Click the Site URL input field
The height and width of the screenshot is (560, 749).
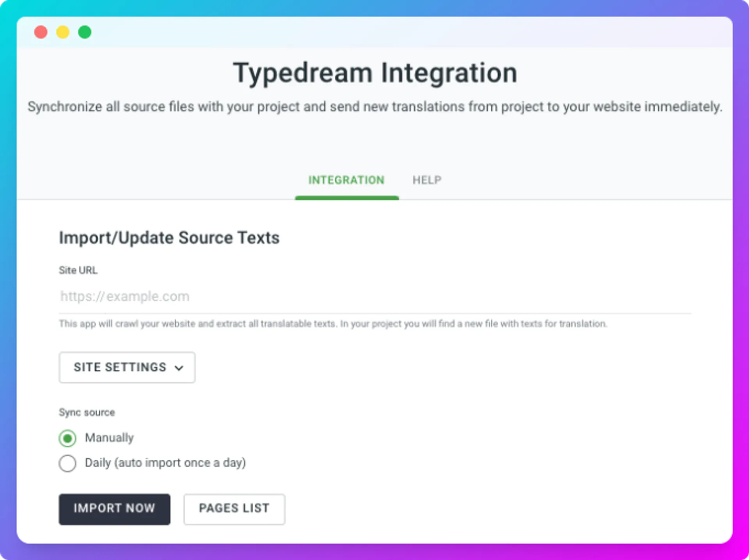375,296
